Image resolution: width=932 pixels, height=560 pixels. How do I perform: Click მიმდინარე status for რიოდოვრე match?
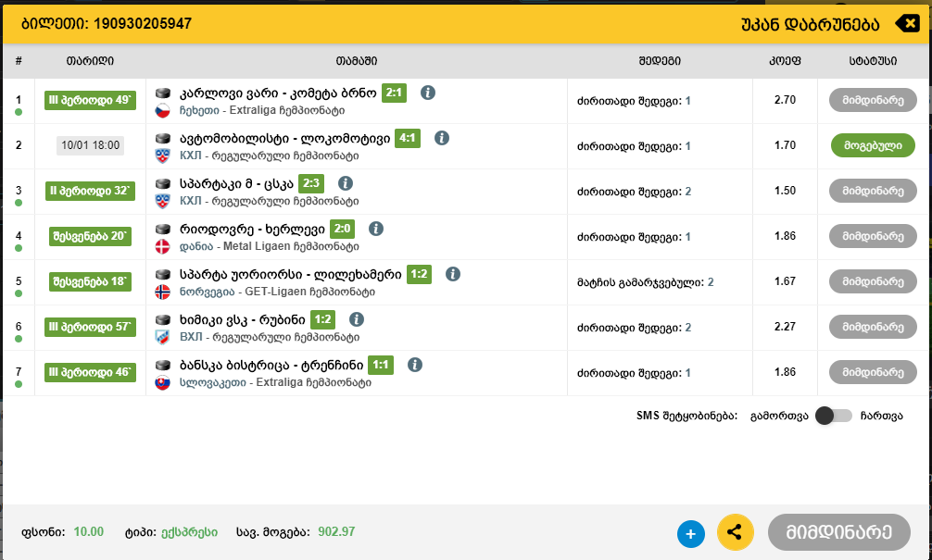[873, 236]
